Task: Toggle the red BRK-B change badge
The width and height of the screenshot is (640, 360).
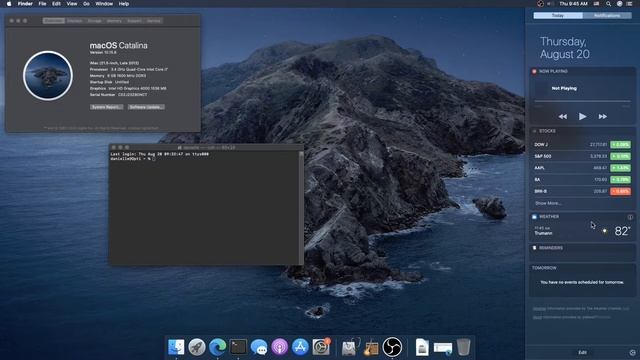Action: (620, 191)
